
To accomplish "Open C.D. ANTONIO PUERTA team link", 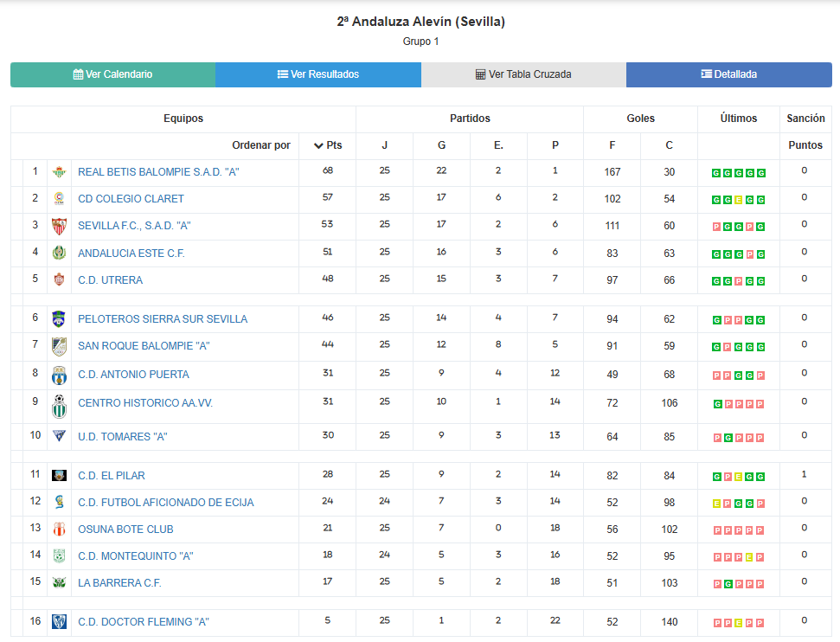I will tap(133, 374).
